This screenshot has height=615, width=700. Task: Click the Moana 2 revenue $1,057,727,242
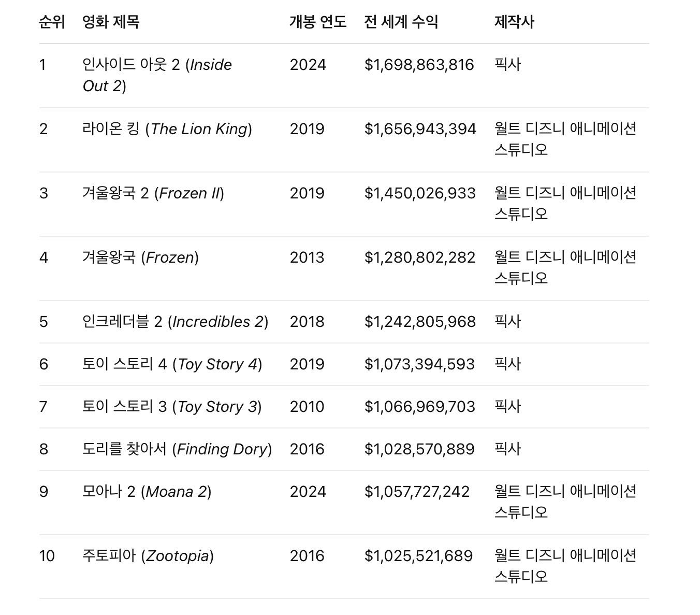click(x=417, y=492)
